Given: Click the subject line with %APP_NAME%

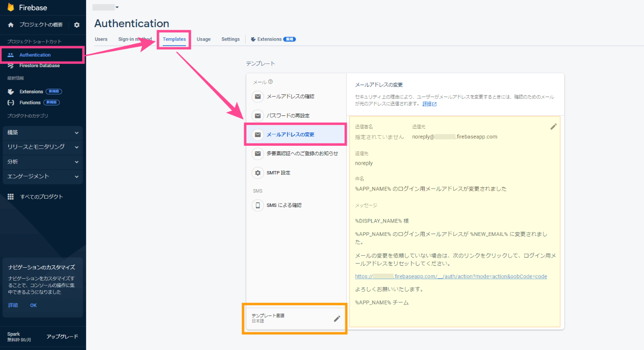Looking at the screenshot, I should click(x=431, y=189).
